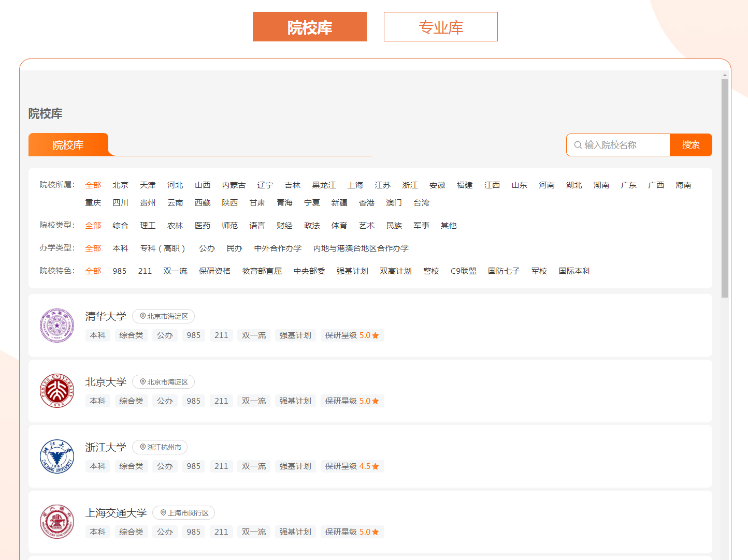Screen dimensions: 748x560
Task: Open the 北京大学 school name
Action: click(x=106, y=382)
